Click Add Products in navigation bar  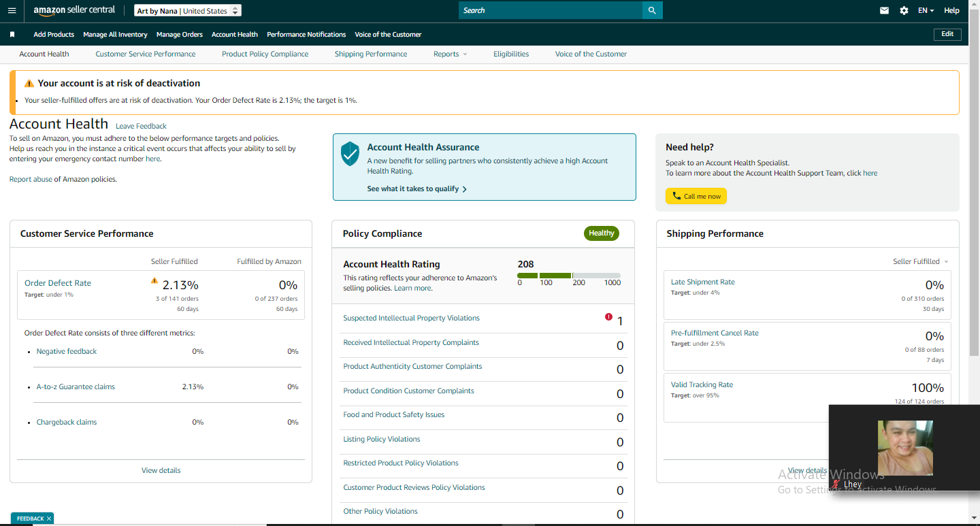[54, 34]
